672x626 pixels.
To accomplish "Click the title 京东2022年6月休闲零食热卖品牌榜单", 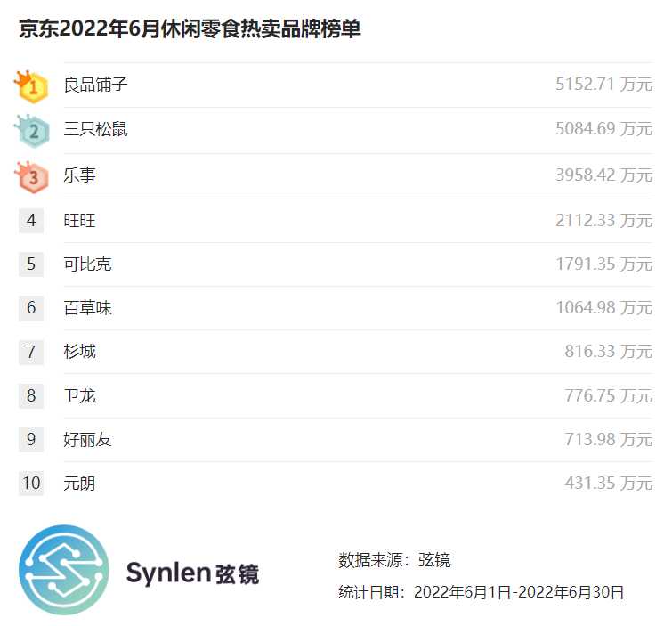I will click(190, 29).
